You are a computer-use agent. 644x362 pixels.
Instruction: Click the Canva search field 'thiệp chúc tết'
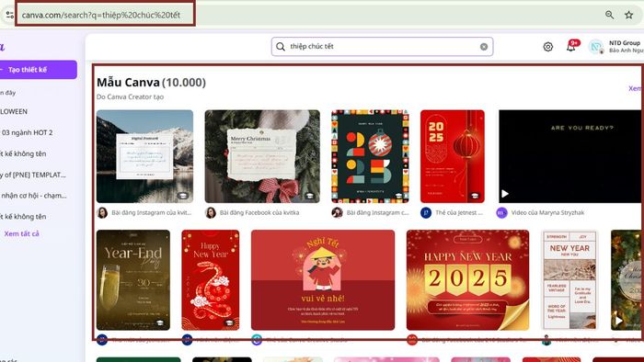(382, 46)
